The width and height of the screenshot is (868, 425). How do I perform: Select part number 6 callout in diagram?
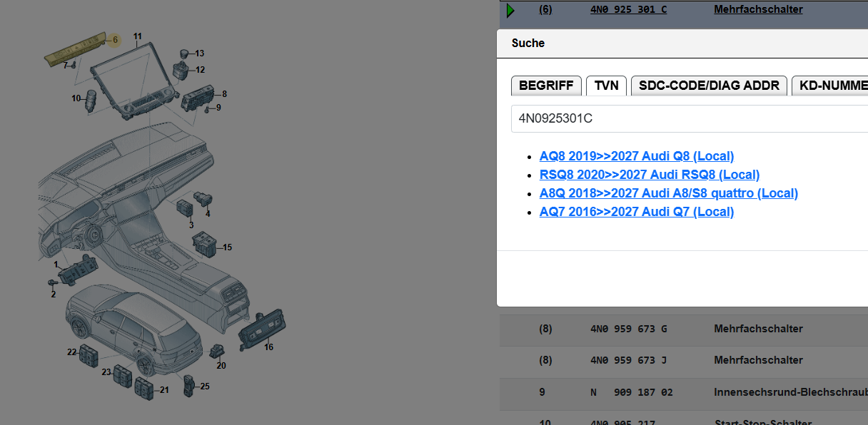click(114, 40)
